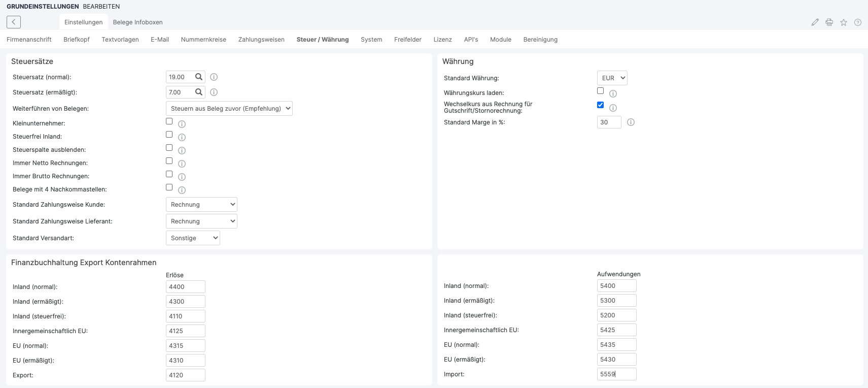Open the Standard Währung dropdown
The height and width of the screenshot is (388, 868).
pyautogui.click(x=612, y=78)
